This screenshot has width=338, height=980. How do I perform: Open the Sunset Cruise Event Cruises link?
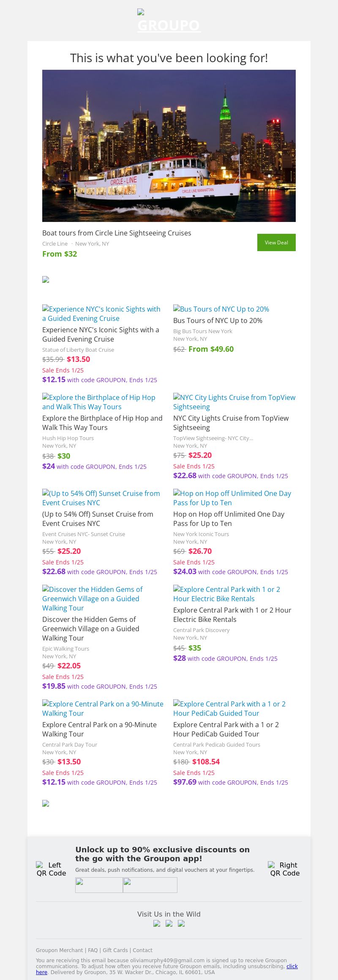pos(101,498)
